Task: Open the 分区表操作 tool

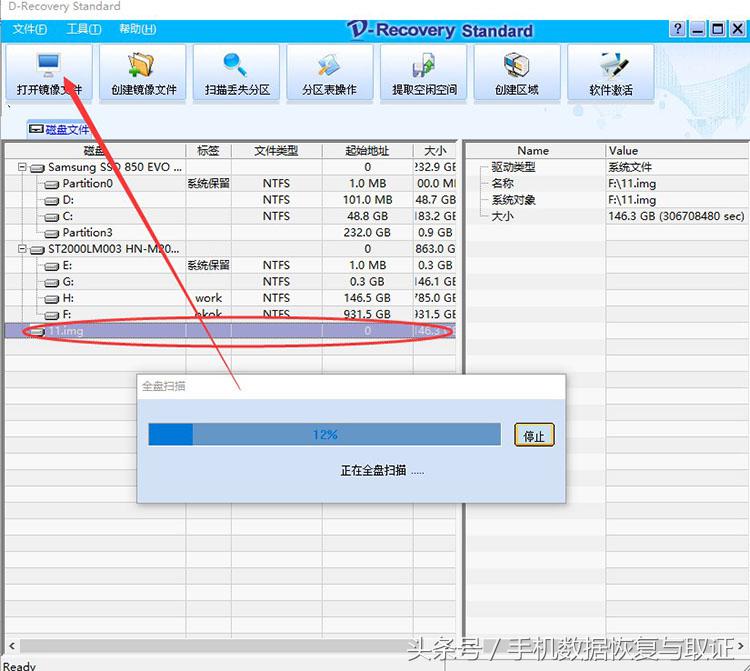Action: click(x=329, y=72)
